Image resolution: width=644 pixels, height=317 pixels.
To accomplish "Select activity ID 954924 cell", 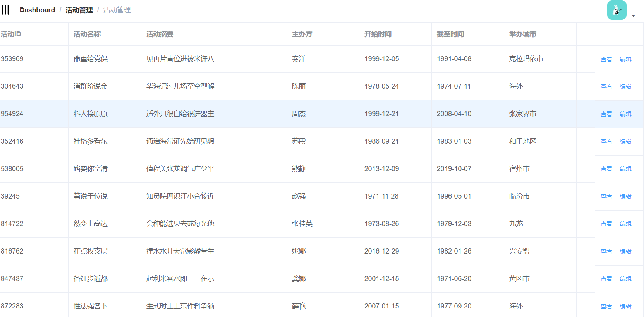I will pyautogui.click(x=12, y=114).
